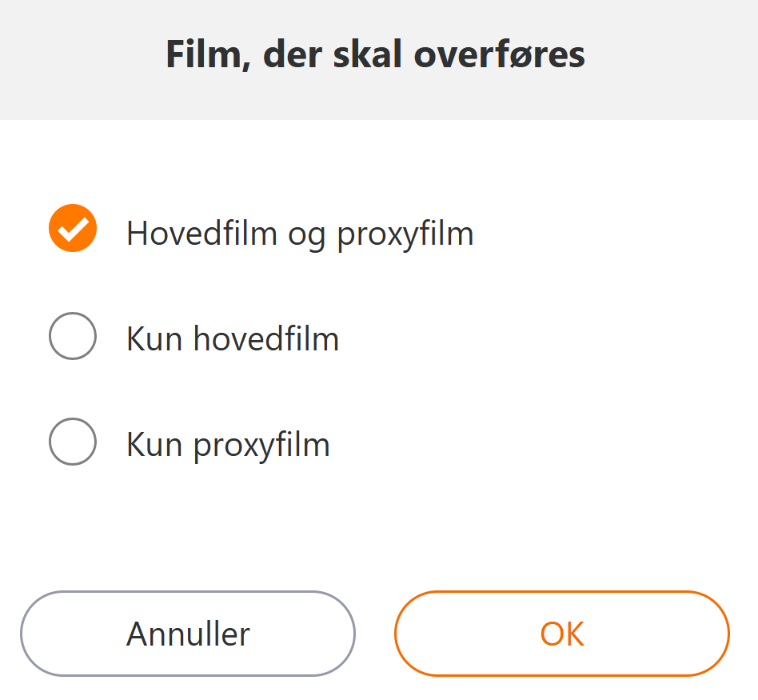
Task: Click the white tick inside the orange circle
Action: point(73,230)
